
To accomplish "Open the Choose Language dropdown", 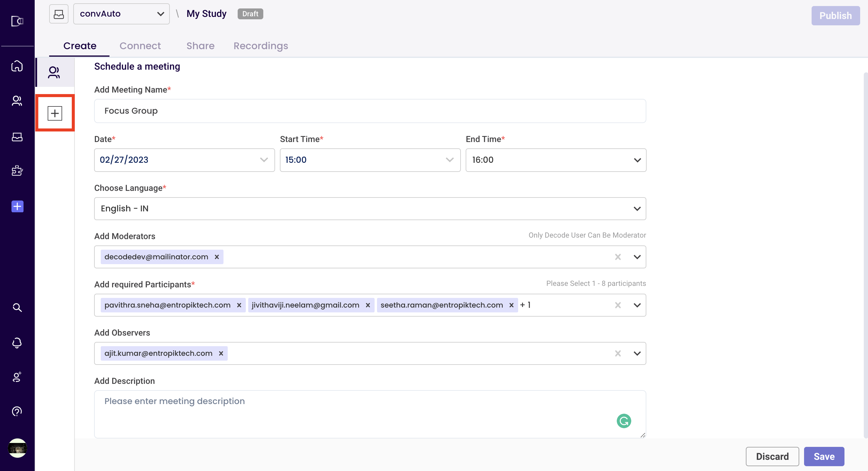I will tap(370, 209).
